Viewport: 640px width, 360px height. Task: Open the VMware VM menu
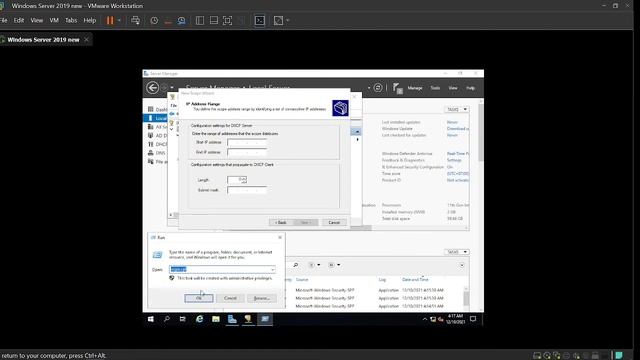click(x=54, y=20)
